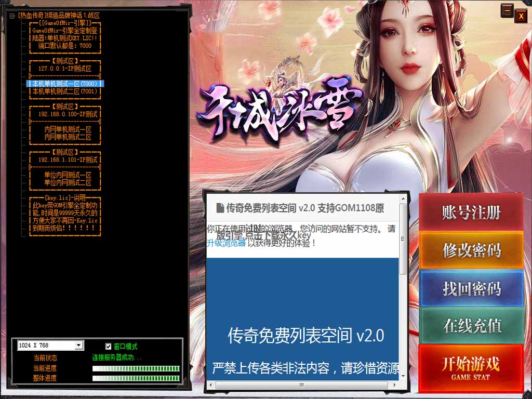Start the game with 开始游戏 button
Screen dimensions: 532x399
471,368
